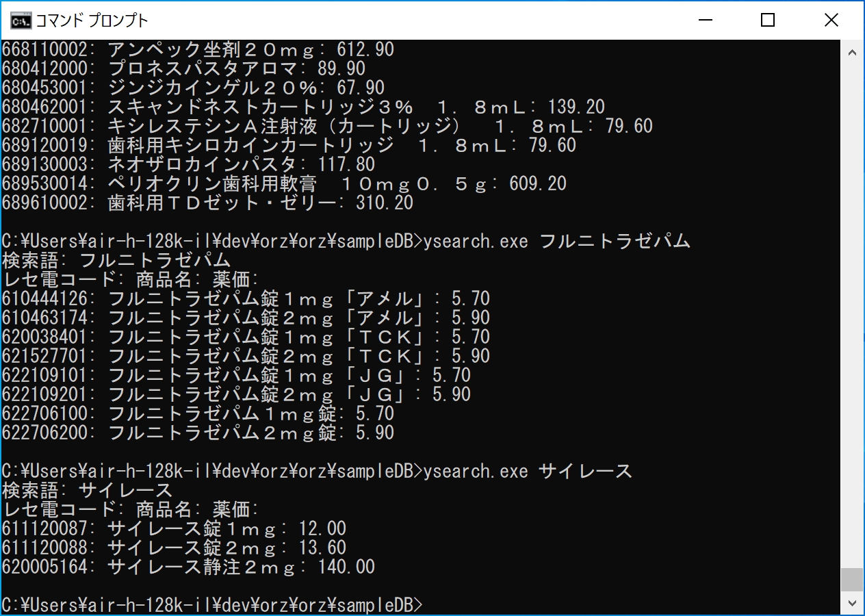865x616 pixels.
Task: Click the ysearch.exe フルニトラゼパム command text
Action: point(557,241)
